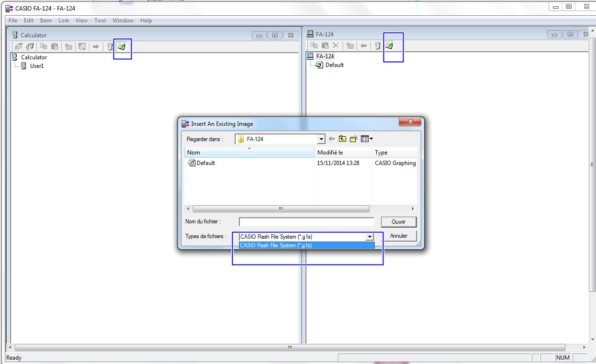Image resolution: width=596 pixels, height=364 pixels.
Task: Click the main window's bottom horizontal scrollbar
Action: pyautogui.click(x=289, y=348)
